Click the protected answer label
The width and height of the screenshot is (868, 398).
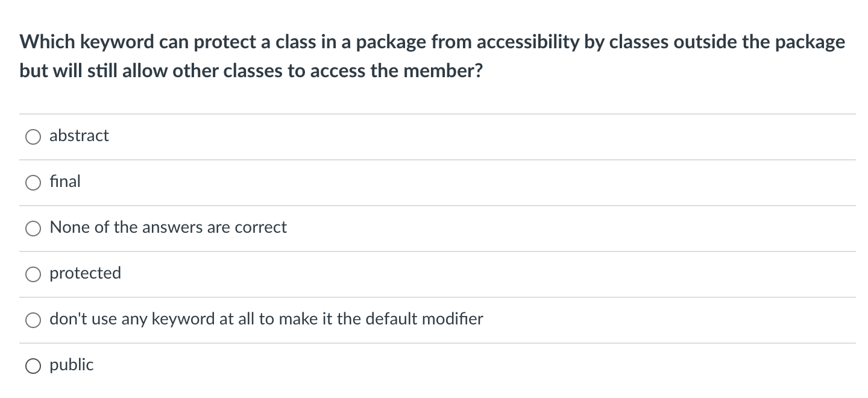85,274
